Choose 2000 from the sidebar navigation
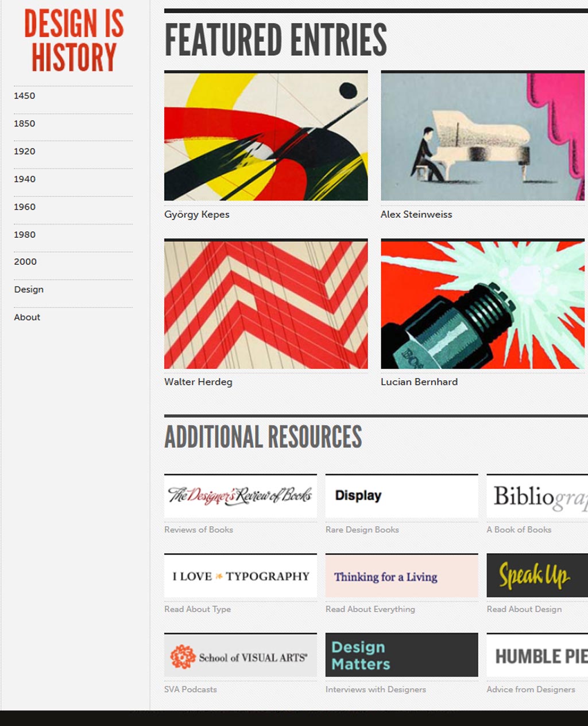 25,262
